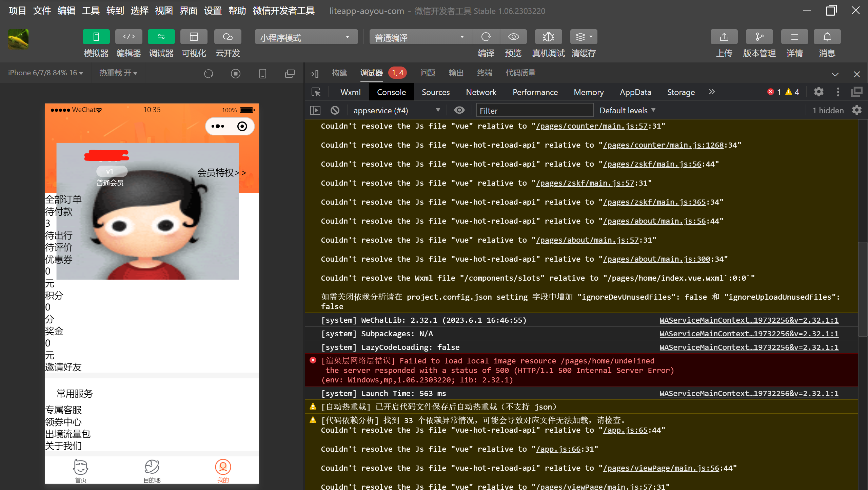This screenshot has height=490, width=868.
Task: Open devtools settings gear
Action: click(x=819, y=92)
